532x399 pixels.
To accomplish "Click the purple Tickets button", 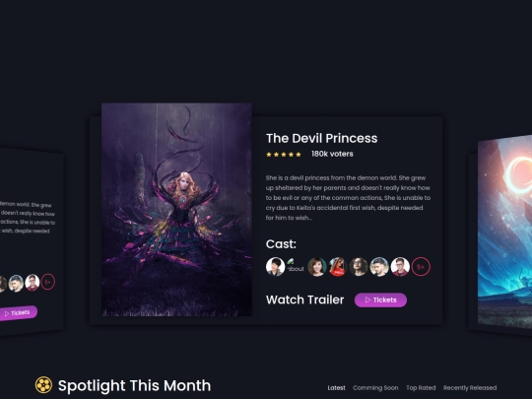I will tap(380, 299).
